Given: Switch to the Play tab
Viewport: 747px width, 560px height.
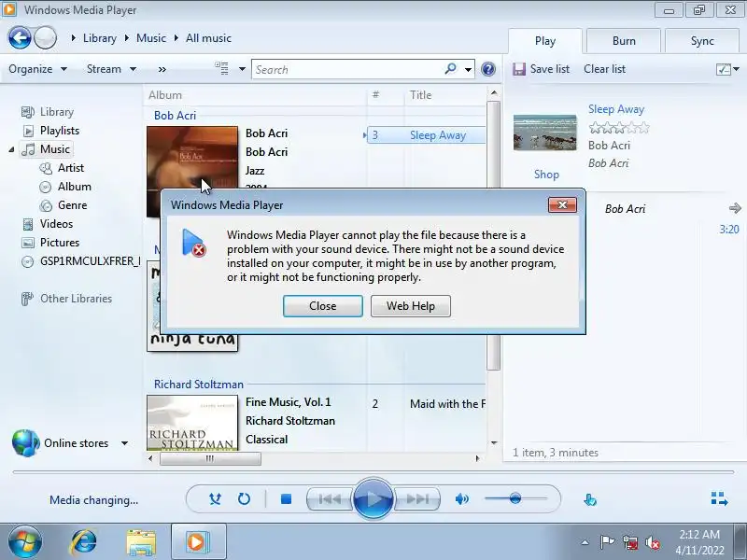Looking at the screenshot, I should [545, 41].
